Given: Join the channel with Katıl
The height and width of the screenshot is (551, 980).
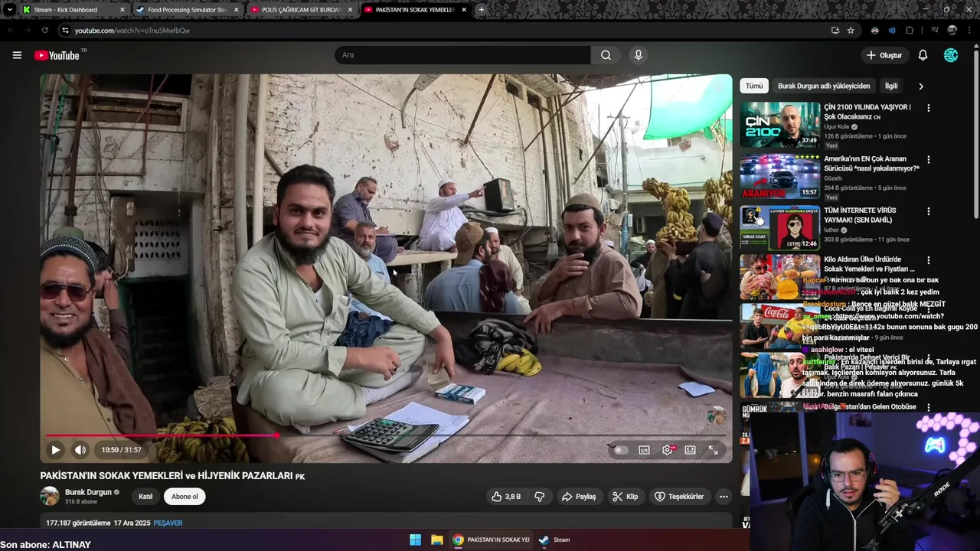Looking at the screenshot, I should click(x=145, y=497).
